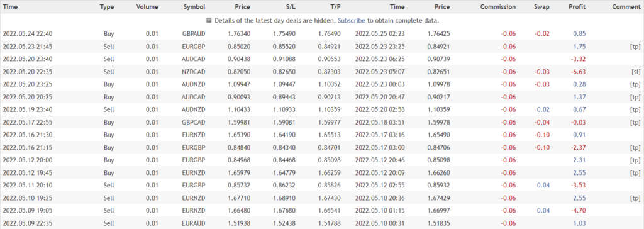
Task: Click close price 1.66997
Action: click(x=438, y=210)
